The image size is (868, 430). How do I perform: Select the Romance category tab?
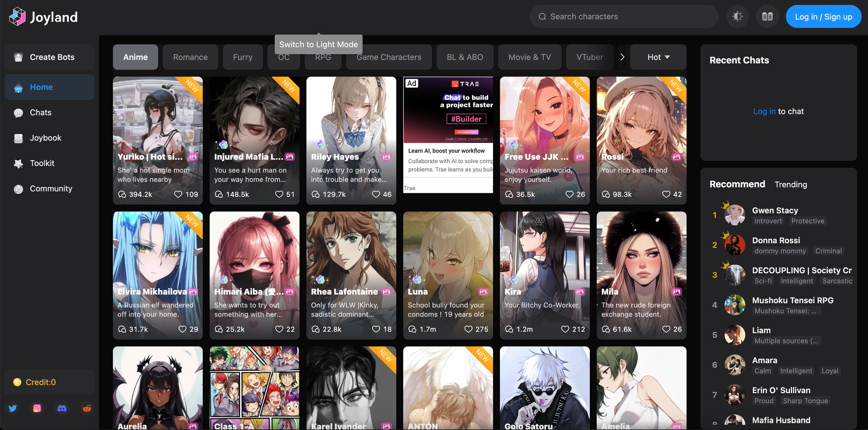(191, 57)
